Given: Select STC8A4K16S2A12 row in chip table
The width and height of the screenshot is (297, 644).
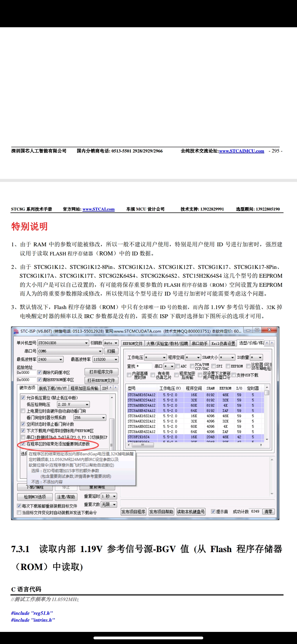Looking at the screenshot, I should tap(195, 416).
